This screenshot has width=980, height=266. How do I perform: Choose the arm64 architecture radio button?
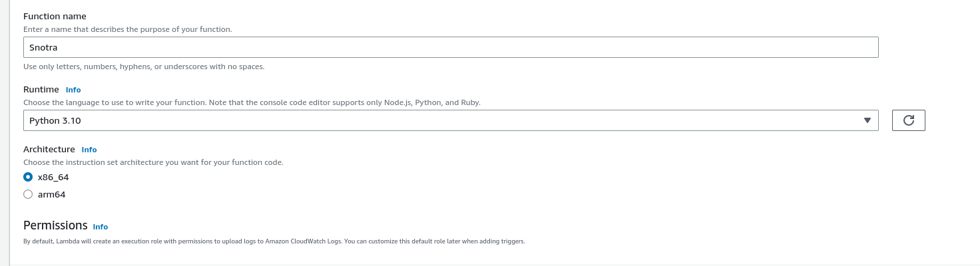tap(28, 195)
